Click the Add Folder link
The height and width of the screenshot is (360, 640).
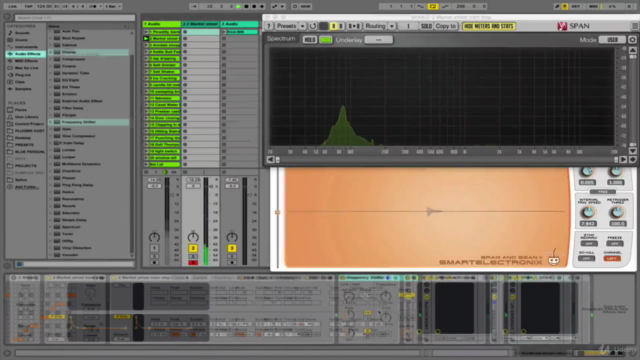click(26, 187)
